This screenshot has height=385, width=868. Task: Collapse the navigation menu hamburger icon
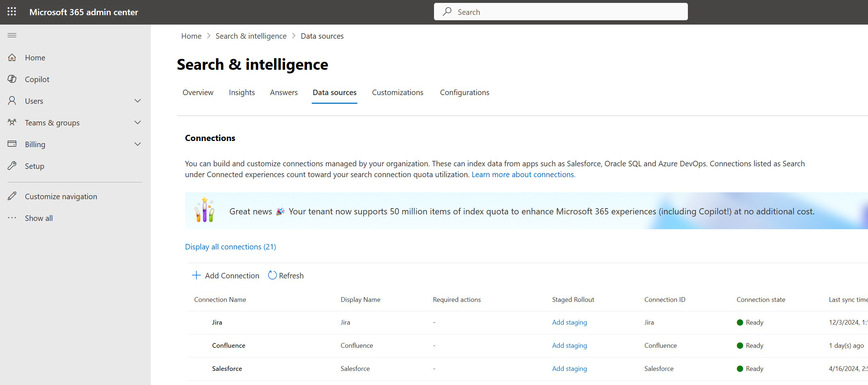pos(12,35)
